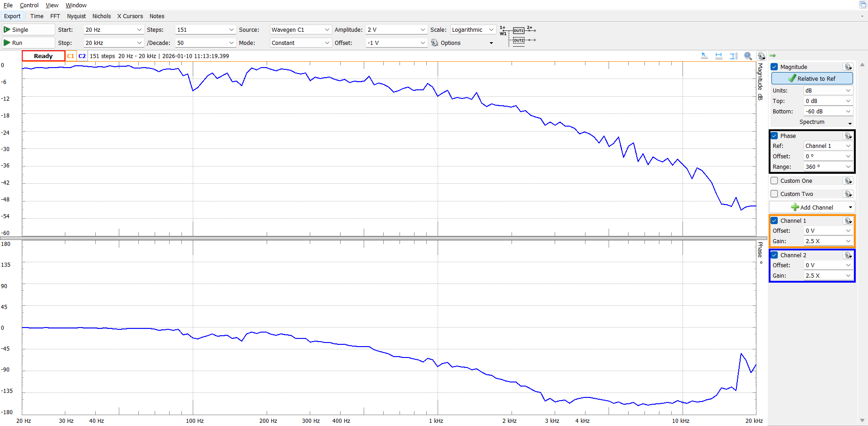Click the quick measure cursor icon
Viewport: 868px width, 426px height.
(x=704, y=56)
